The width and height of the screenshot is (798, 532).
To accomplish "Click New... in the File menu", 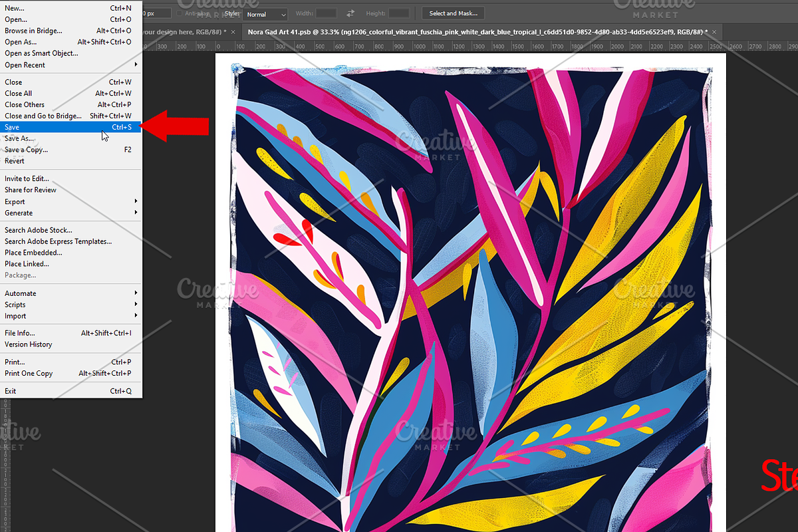I will (x=70, y=8).
